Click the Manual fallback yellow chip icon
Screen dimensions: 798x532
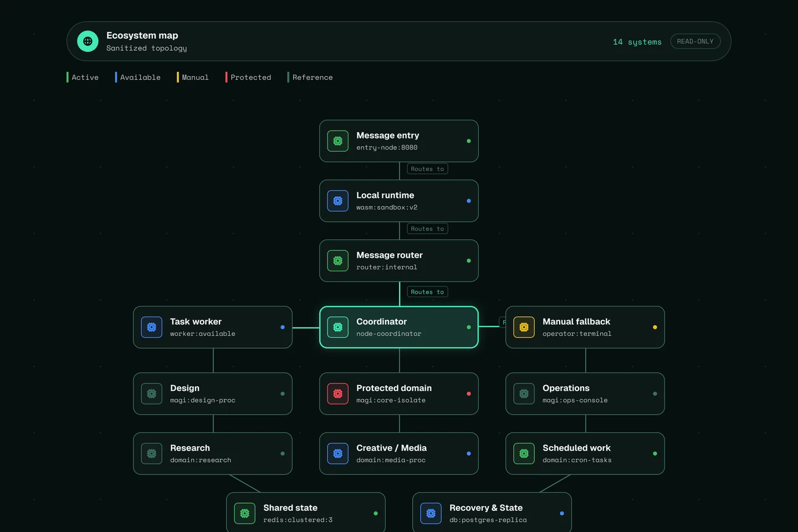[524, 327]
